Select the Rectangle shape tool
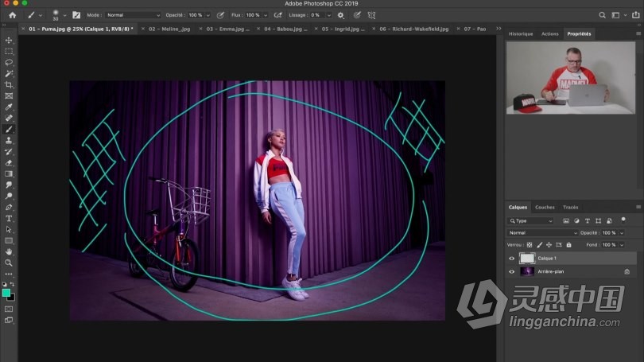The height and width of the screenshot is (362, 644). point(9,240)
